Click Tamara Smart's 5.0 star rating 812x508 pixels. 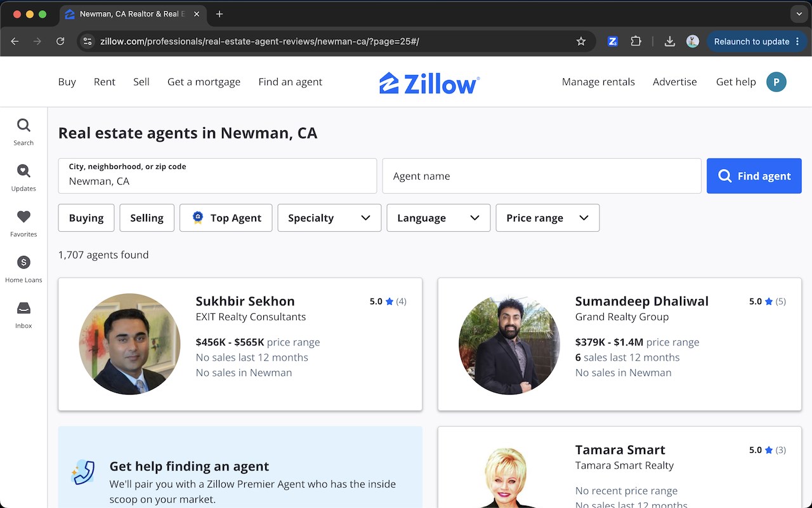[x=768, y=450]
